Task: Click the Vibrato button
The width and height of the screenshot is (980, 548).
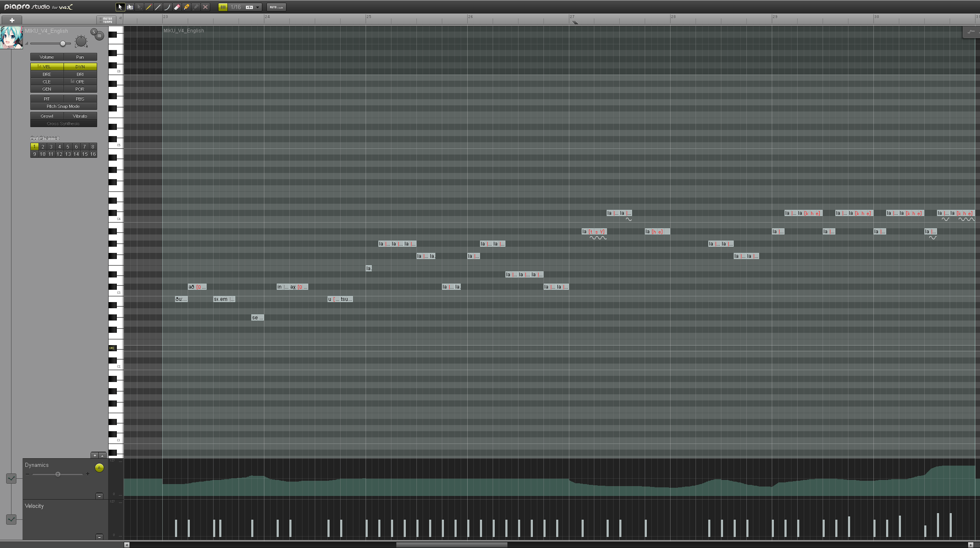Action: [80, 116]
